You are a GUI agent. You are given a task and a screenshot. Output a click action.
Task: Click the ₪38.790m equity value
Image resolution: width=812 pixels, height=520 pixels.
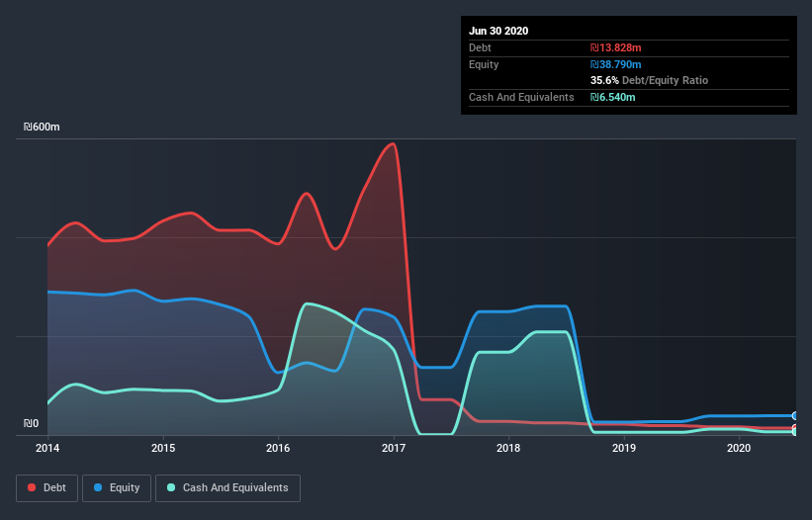tap(616, 64)
